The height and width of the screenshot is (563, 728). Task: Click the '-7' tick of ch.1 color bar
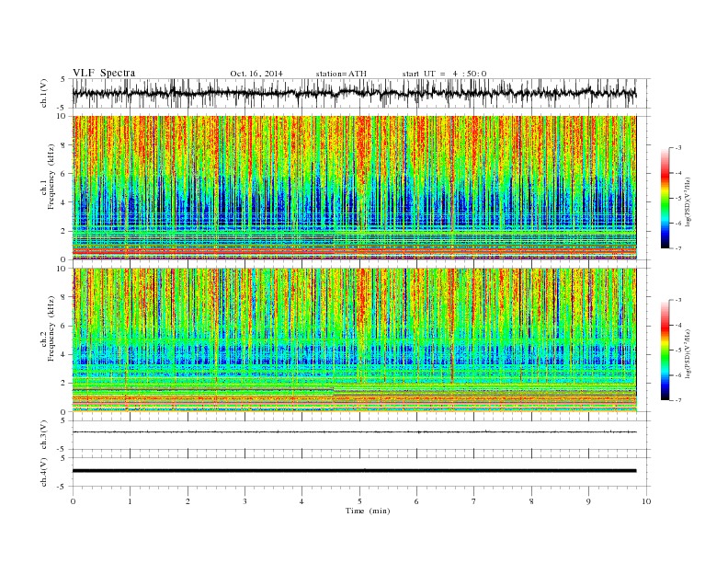(x=677, y=248)
